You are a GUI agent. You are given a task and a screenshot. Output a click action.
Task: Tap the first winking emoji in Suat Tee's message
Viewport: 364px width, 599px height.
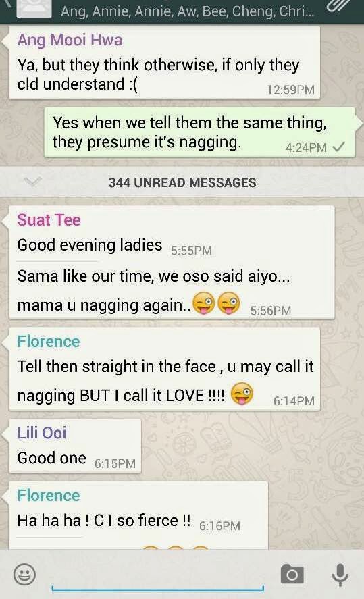[x=203, y=303]
